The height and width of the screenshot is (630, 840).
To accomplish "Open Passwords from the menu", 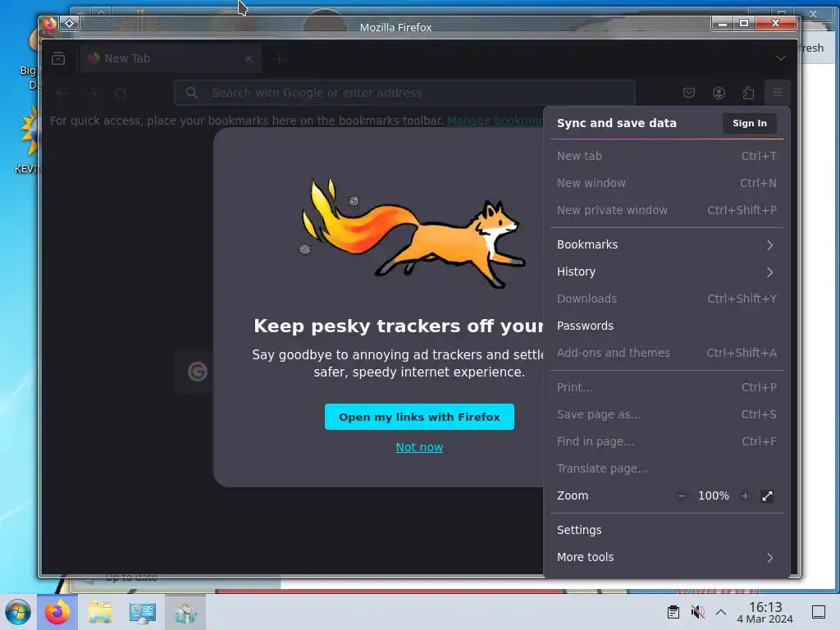I will (x=666, y=326).
